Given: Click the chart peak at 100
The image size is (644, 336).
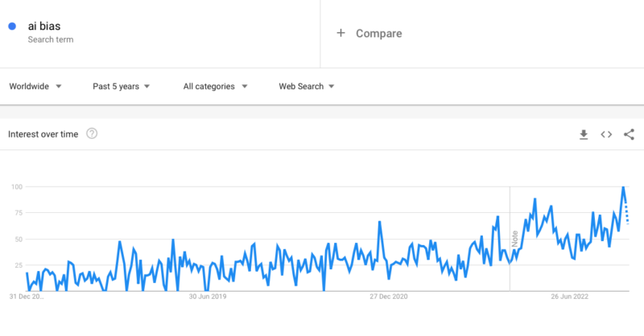Looking at the screenshot, I should click(x=623, y=187).
